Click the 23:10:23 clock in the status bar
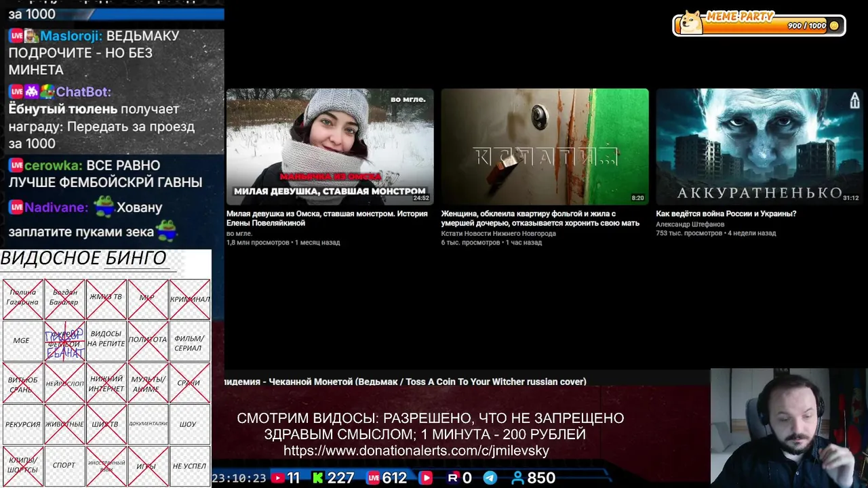 [x=239, y=479]
